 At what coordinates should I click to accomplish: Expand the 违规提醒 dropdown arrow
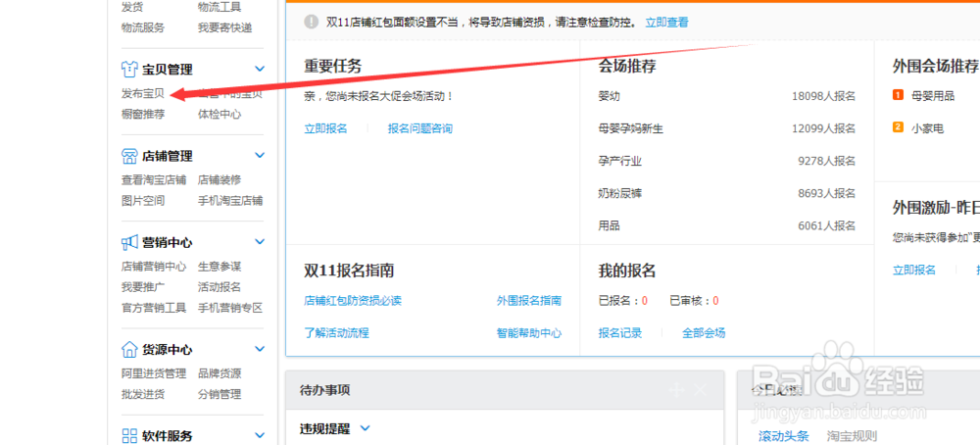pos(366,428)
